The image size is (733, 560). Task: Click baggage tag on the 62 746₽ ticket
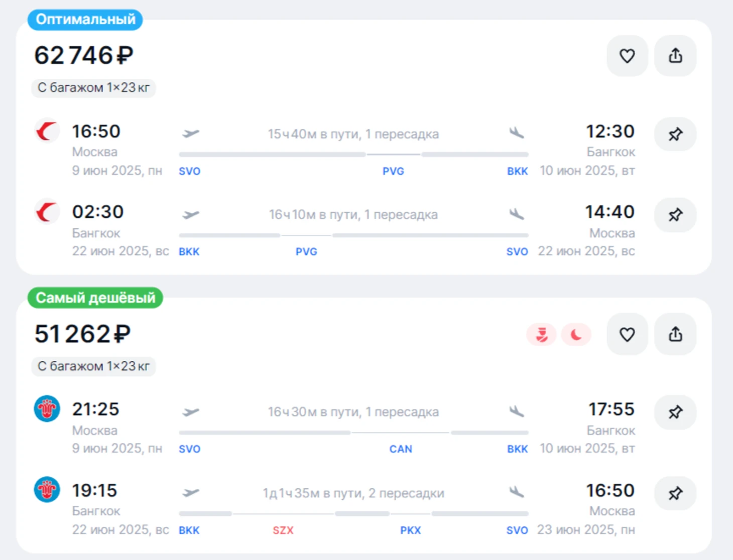[x=93, y=88]
